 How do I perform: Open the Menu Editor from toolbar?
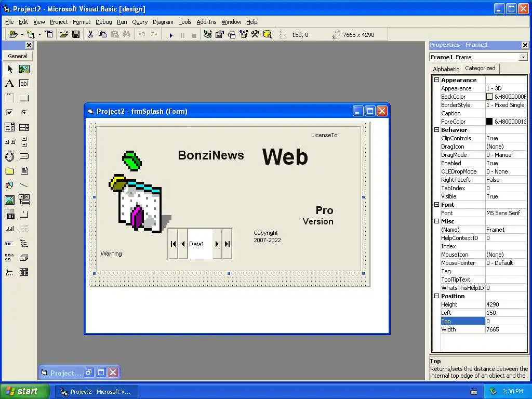(49, 34)
